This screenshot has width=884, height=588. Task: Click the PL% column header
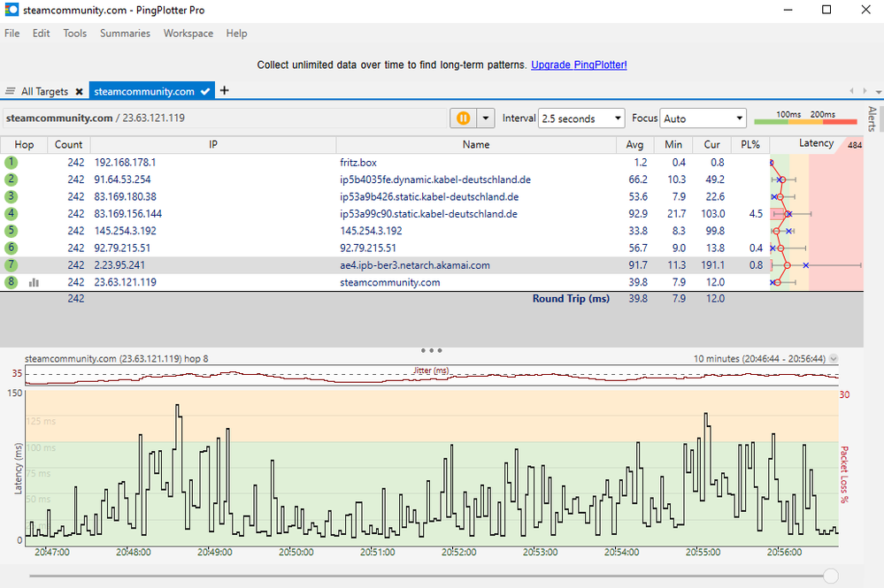pyautogui.click(x=750, y=145)
